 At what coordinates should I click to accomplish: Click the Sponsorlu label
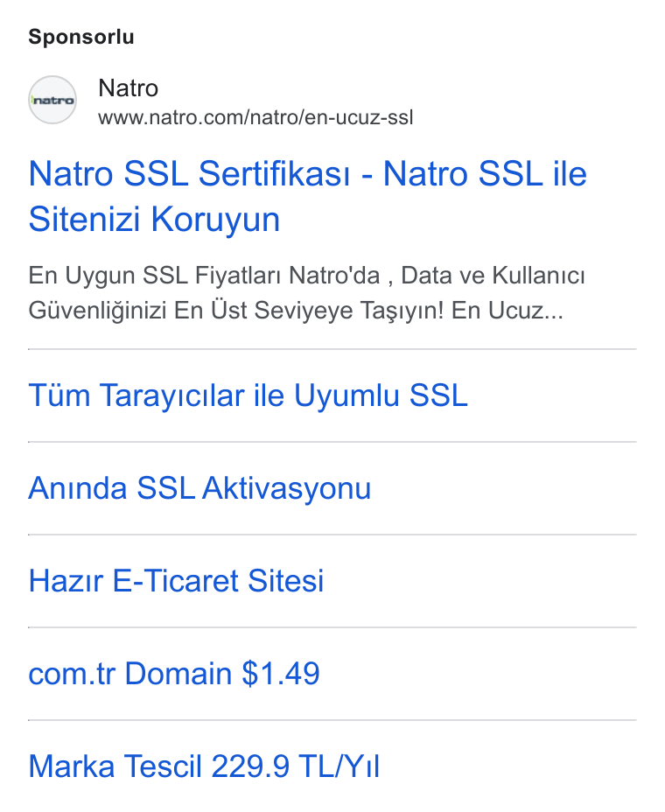point(81,37)
